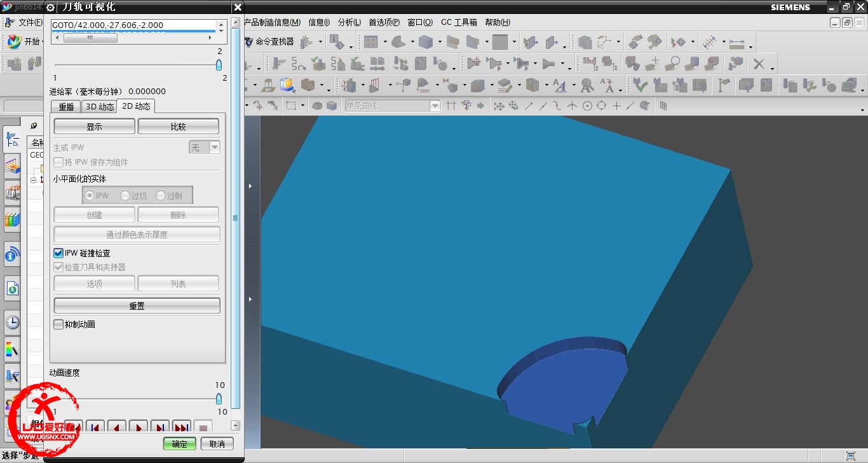Expand the tree node in navigator
The width and height of the screenshot is (868, 463).
tap(33, 180)
